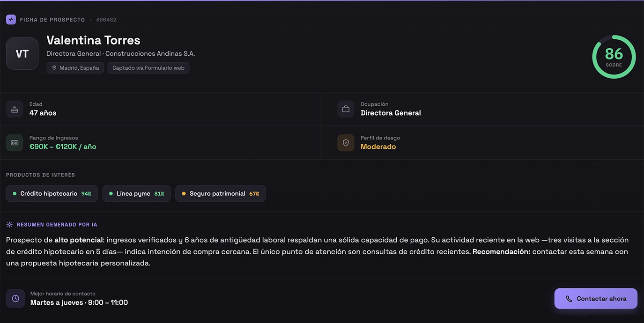644x323 pixels.
Task: Click the briefcase icon next to Ocupación
Action: click(x=346, y=109)
